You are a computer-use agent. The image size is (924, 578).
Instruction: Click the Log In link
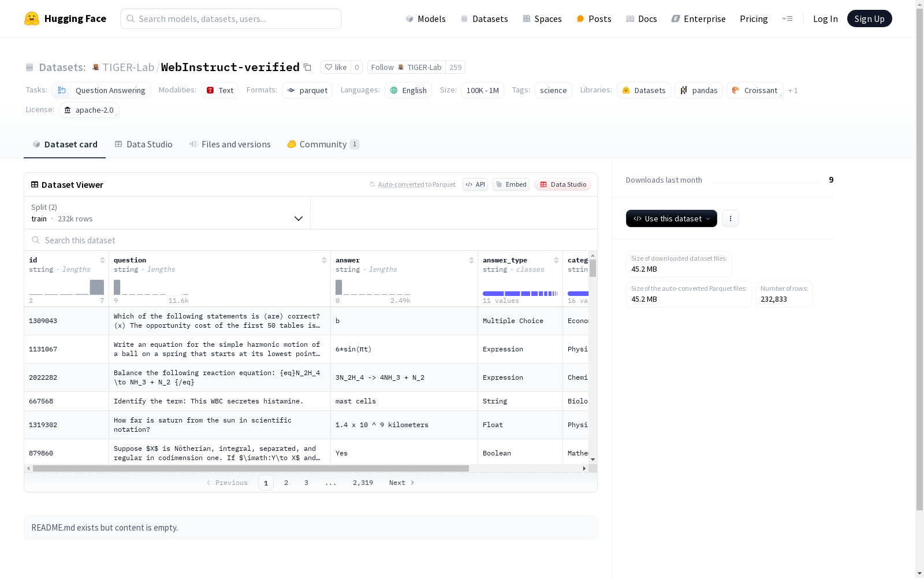(x=825, y=18)
